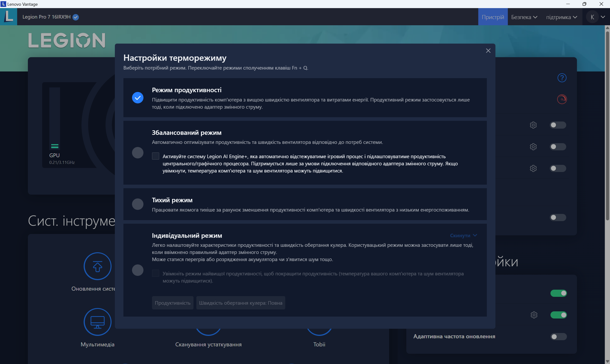610x364 pixels.
Task: Switch to the Пристрій tab
Action: coord(493,17)
